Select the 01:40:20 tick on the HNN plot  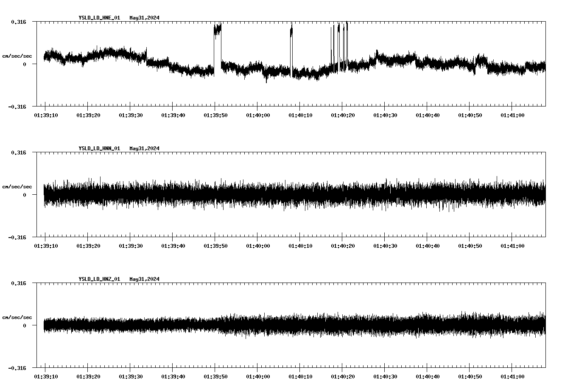tap(342, 245)
